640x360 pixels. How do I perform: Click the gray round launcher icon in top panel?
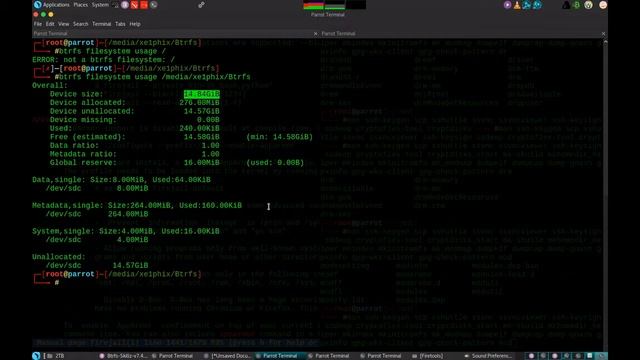tap(153, 5)
